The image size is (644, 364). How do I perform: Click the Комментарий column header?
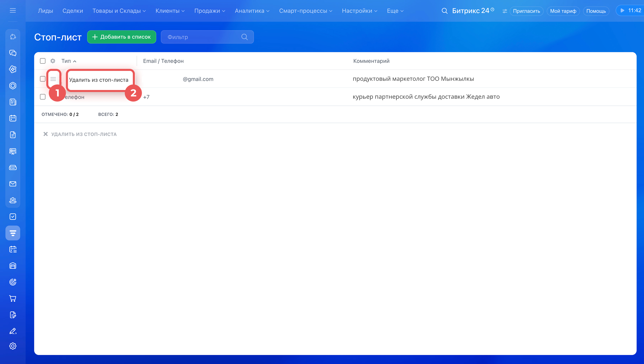(x=371, y=61)
